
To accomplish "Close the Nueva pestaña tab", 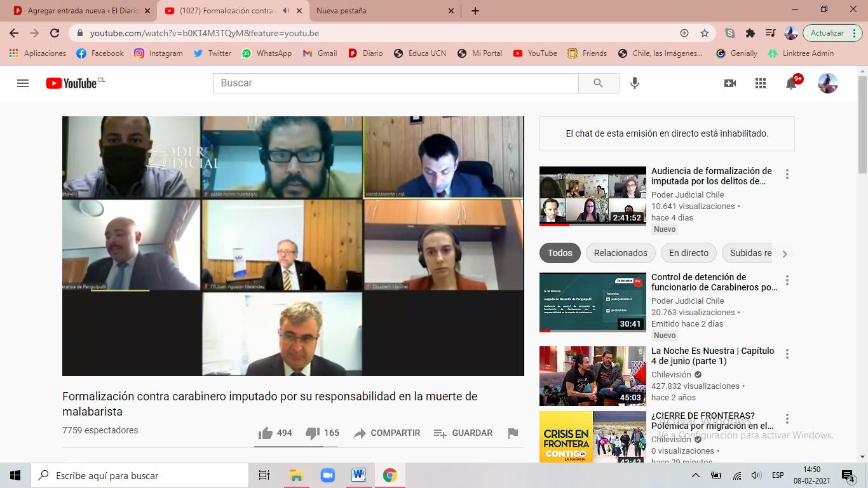I will point(451,11).
